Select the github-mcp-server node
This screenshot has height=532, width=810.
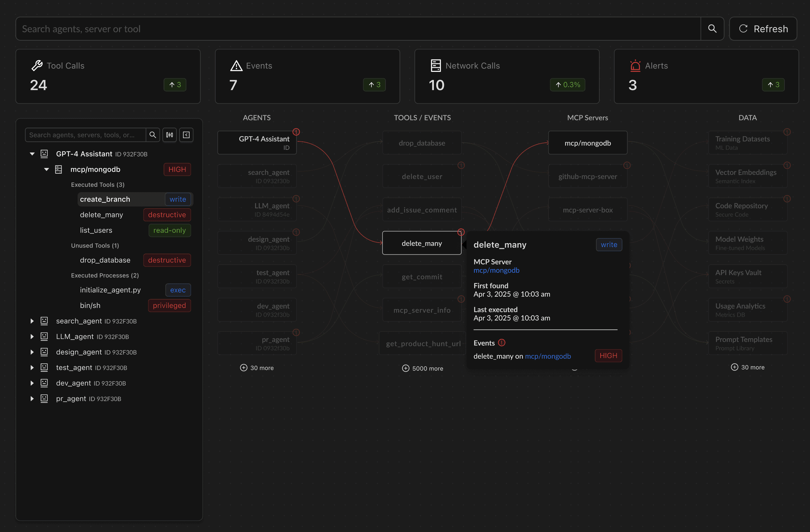click(588, 176)
